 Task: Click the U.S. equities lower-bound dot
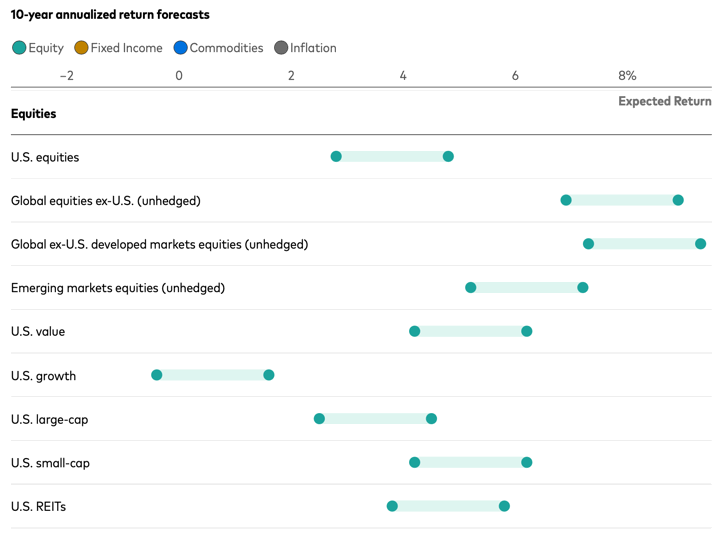(x=336, y=157)
